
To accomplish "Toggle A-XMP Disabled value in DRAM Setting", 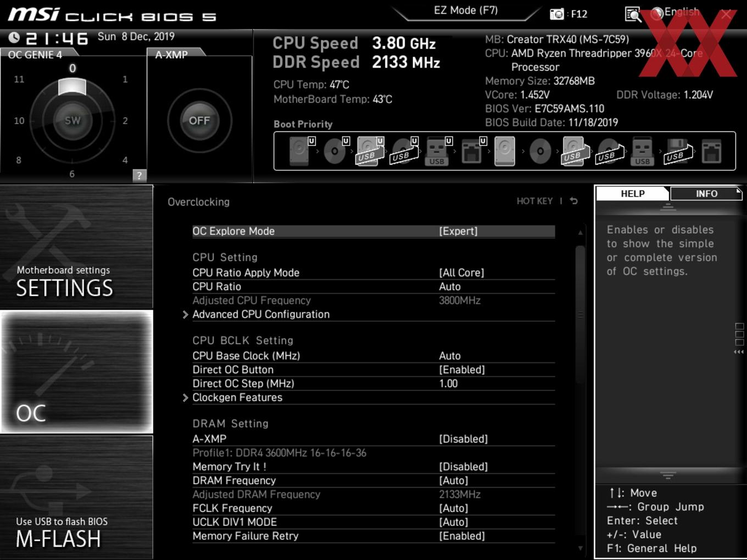I will click(464, 439).
